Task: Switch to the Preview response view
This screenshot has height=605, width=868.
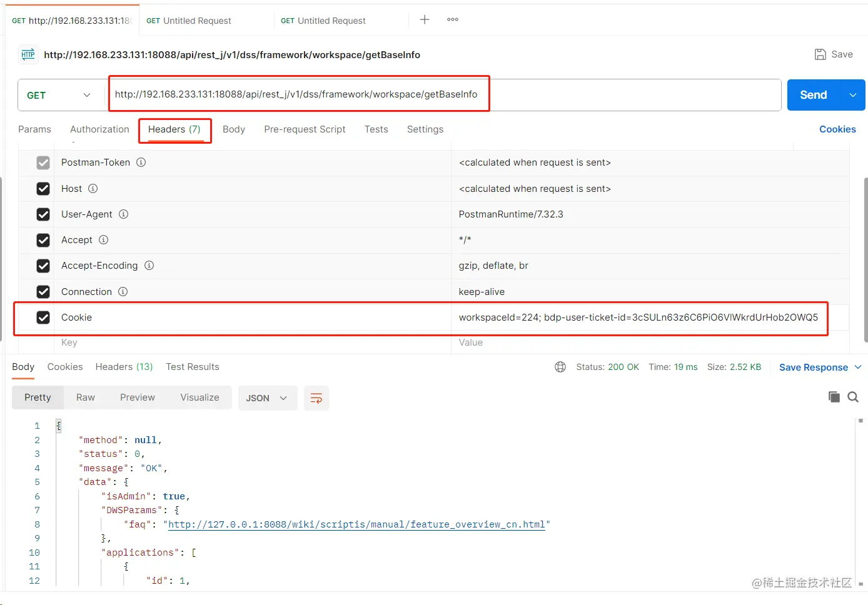Action: (x=138, y=397)
